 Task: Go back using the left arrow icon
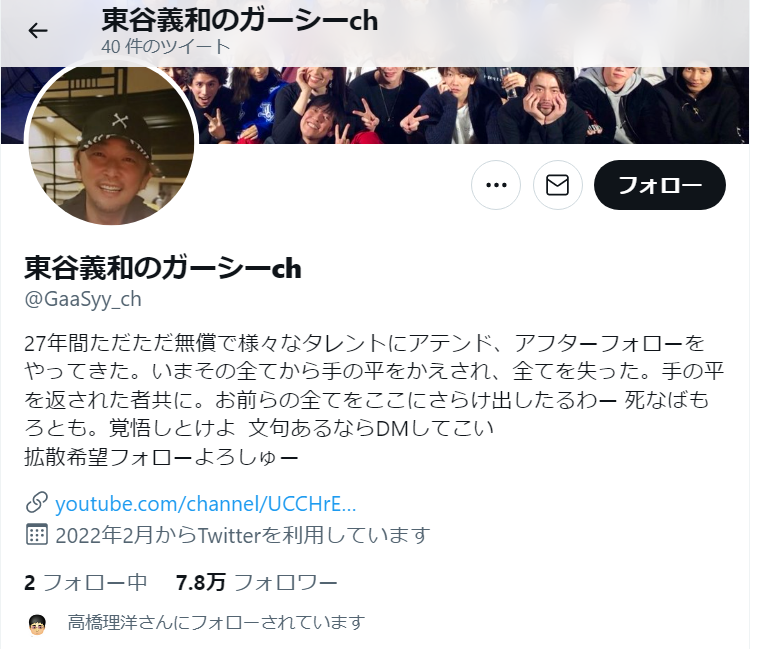coord(38,31)
